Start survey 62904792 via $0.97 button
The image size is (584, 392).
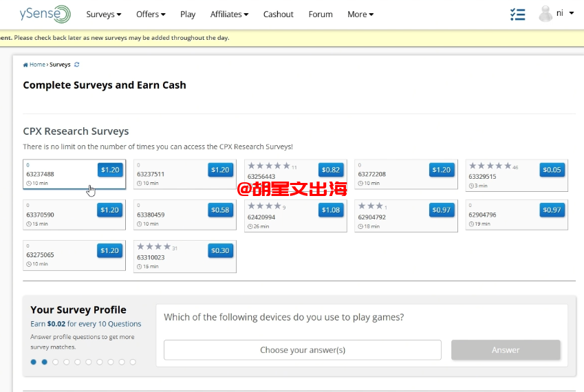[x=442, y=210]
